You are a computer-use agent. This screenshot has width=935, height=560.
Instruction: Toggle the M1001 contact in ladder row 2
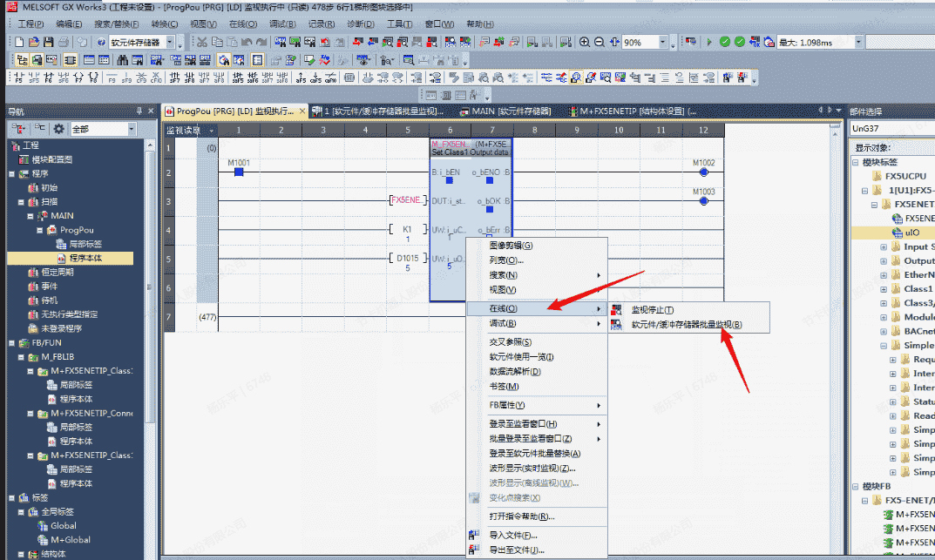point(239,172)
